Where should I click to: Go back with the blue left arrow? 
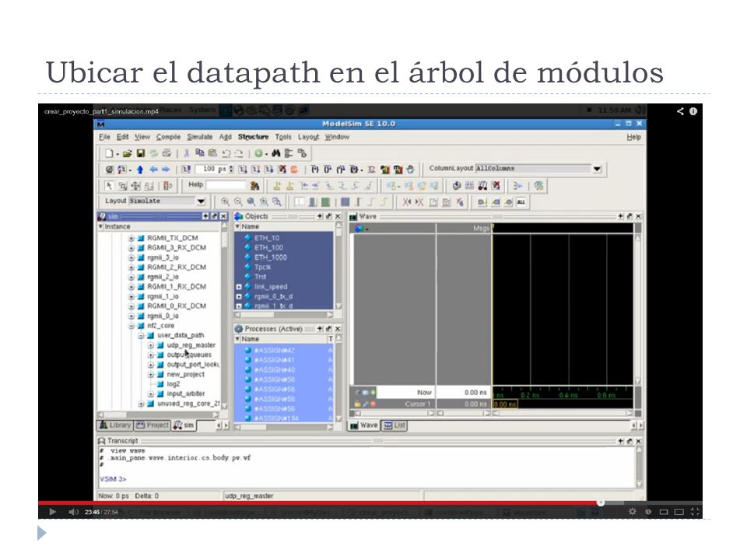pyautogui.click(x=153, y=169)
